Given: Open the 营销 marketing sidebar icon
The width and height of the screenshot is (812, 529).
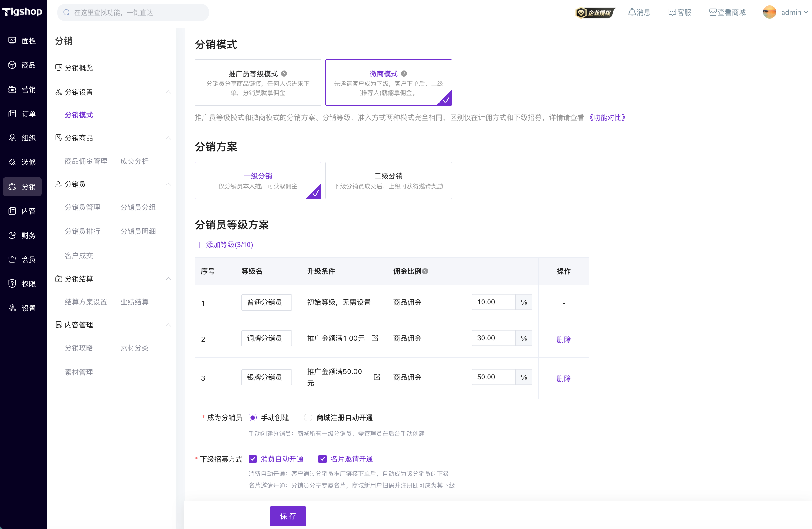Looking at the screenshot, I should click(12, 90).
